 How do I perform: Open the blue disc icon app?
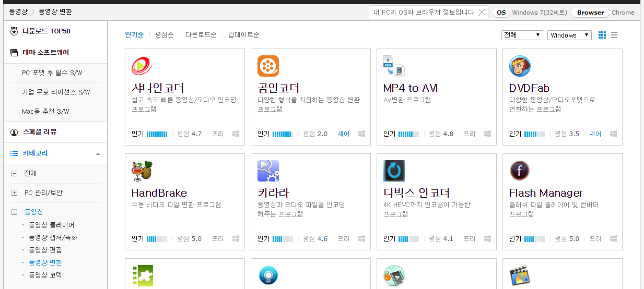268,275
